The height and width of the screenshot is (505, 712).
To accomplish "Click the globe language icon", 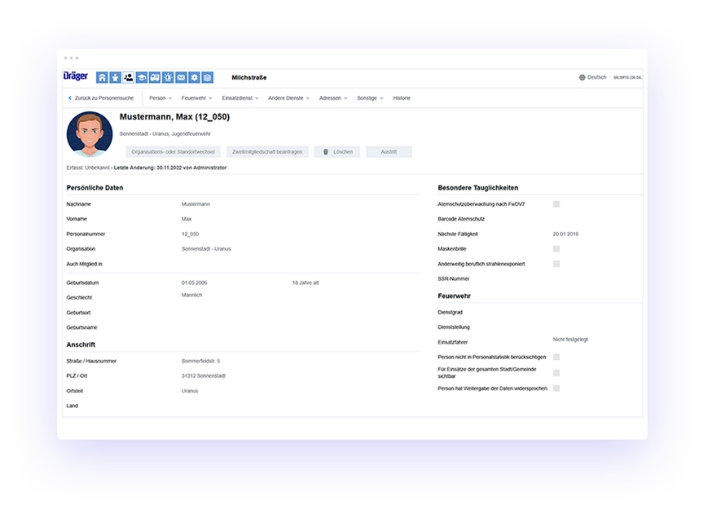I will pyautogui.click(x=582, y=77).
